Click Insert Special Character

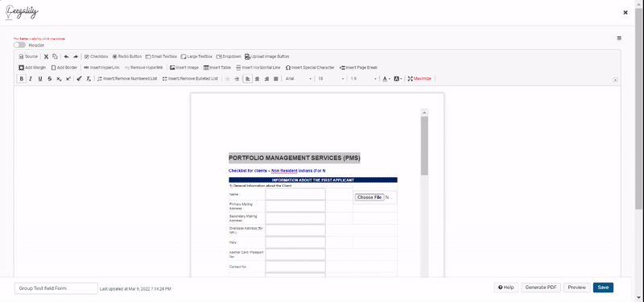(310, 68)
